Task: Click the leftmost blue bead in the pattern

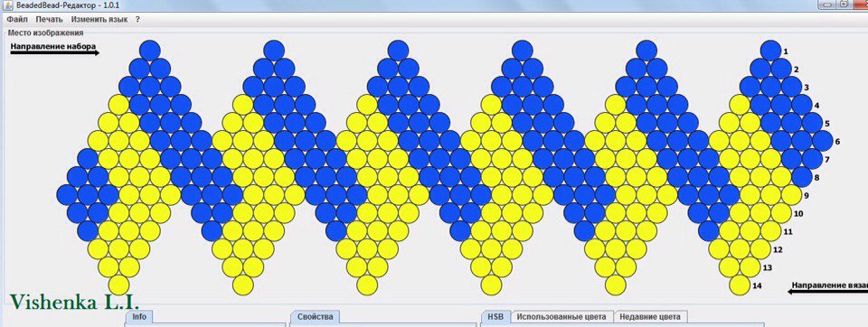Action: tap(67, 195)
